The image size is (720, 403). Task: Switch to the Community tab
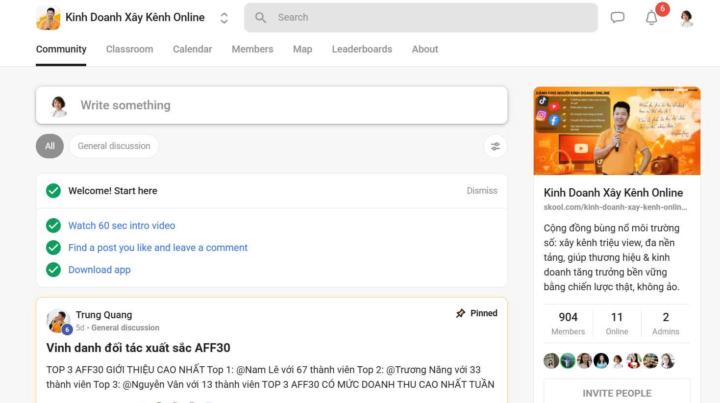pos(61,49)
